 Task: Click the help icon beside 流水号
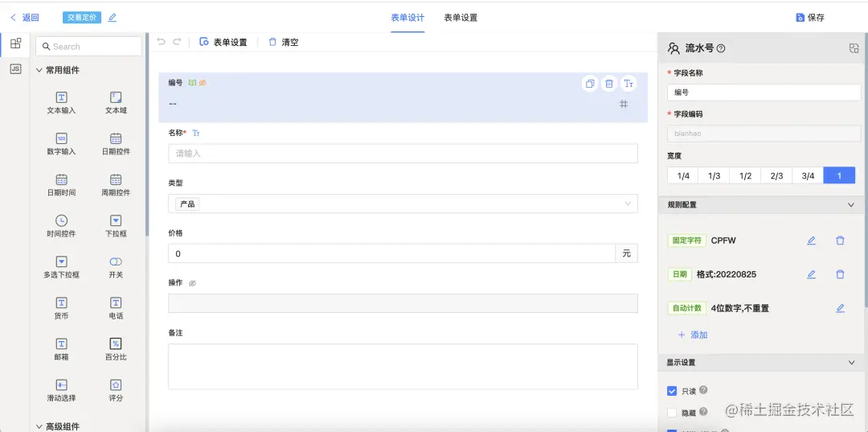click(721, 48)
